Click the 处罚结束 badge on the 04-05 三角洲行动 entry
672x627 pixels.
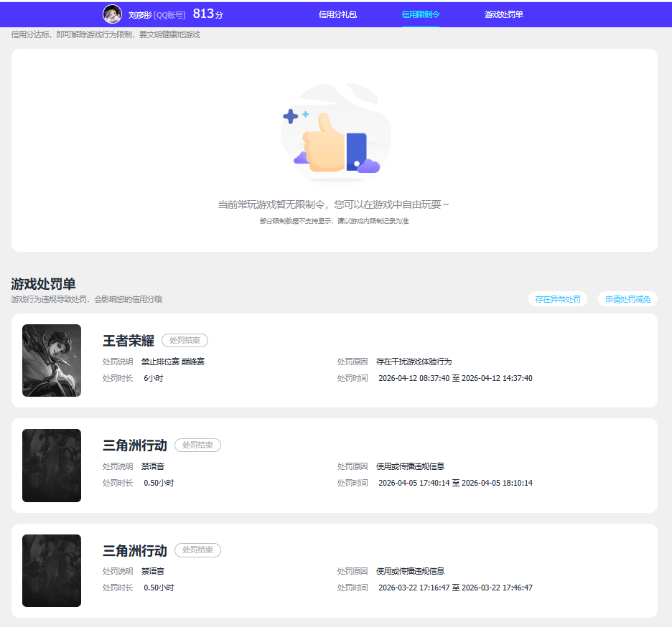(197, 445)
